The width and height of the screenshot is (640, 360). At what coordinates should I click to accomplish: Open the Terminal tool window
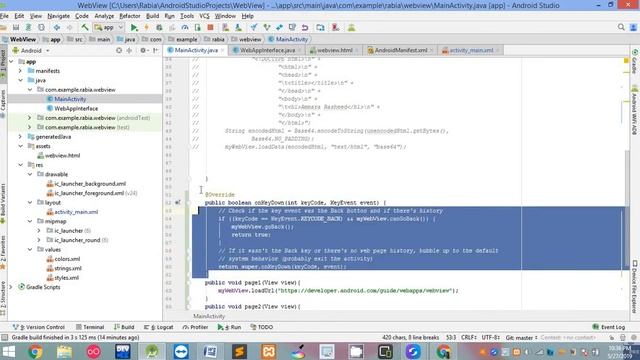(x=90, y=327)
